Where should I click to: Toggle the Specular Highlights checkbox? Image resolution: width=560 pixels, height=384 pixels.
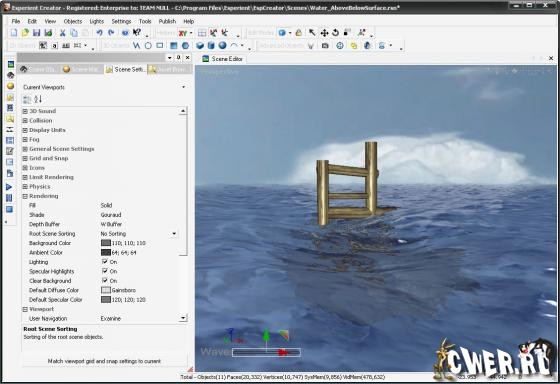click(x=105, y=271)
